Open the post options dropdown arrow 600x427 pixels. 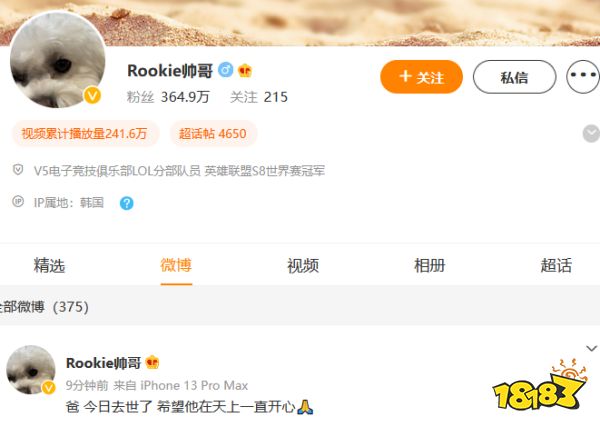coord(592,349)
